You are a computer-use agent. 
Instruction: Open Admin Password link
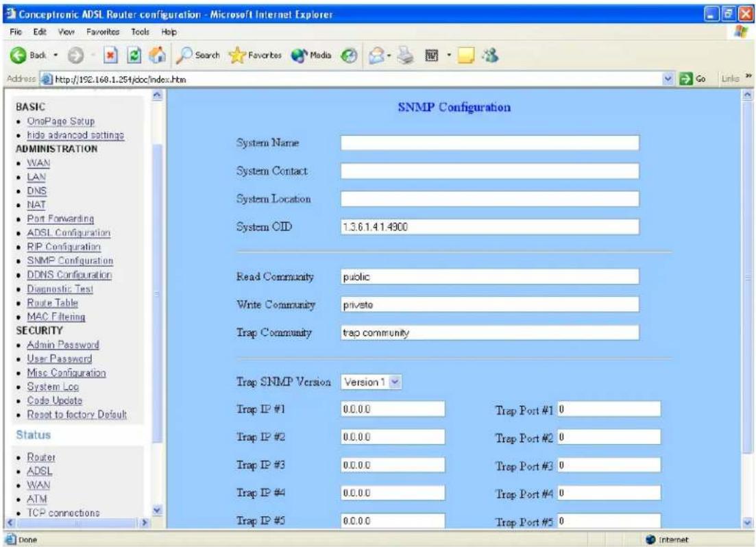click(62, 345)
